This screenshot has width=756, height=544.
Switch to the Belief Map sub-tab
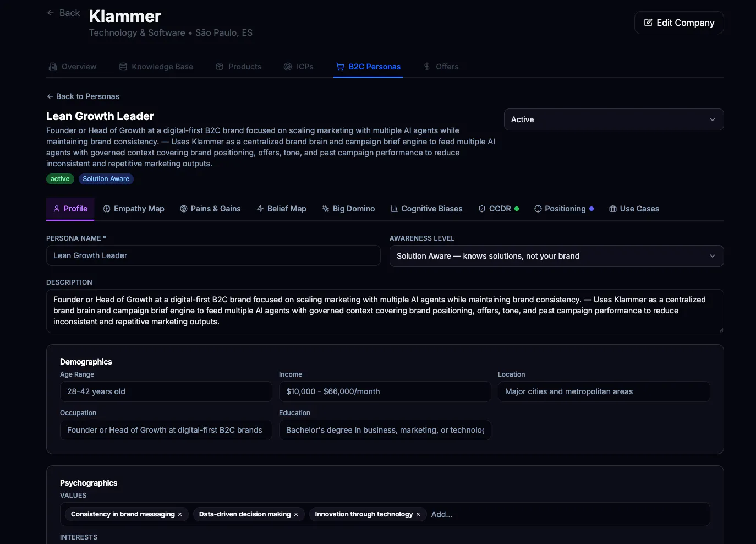[x=281, y=209]
